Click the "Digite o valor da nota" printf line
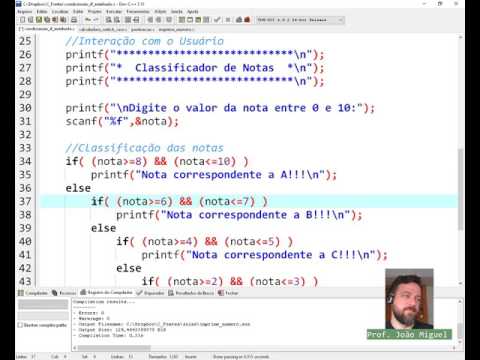Screen dimensions: 480x360 220,108
